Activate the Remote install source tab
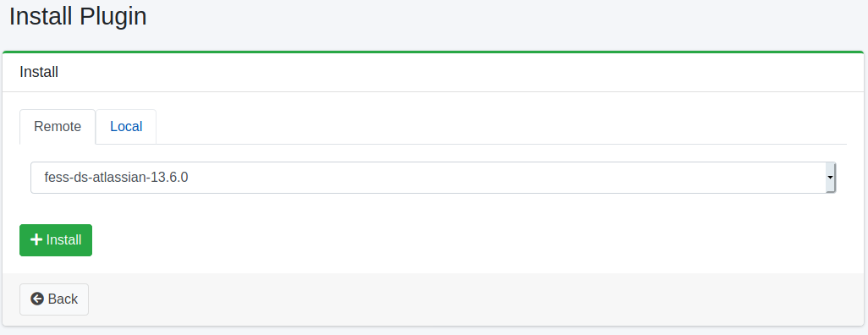 [58, 127]
